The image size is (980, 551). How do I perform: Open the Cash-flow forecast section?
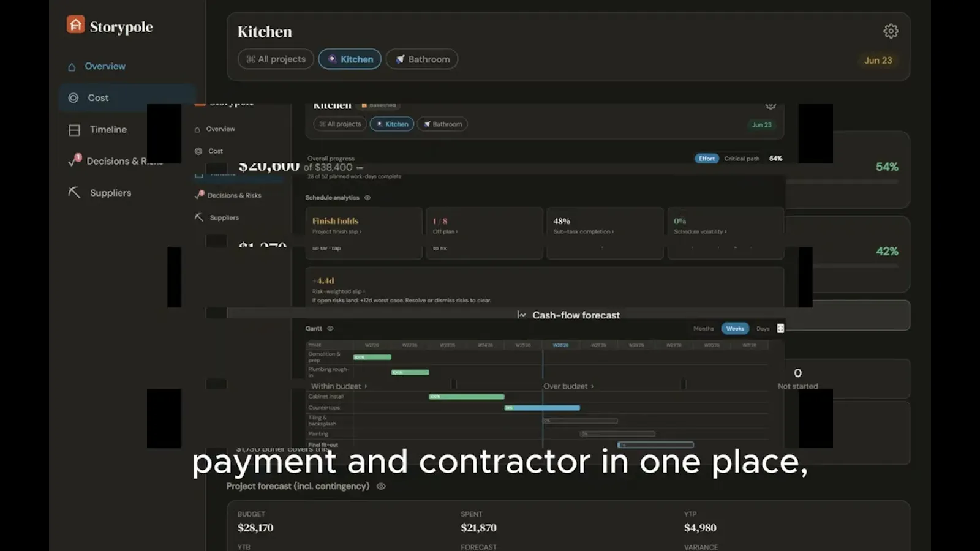tap(568, 315)
